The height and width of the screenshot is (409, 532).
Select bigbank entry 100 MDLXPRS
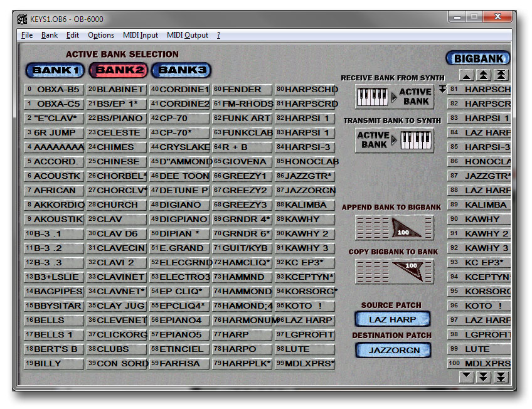pyautogui.click(x=479, y=364)
